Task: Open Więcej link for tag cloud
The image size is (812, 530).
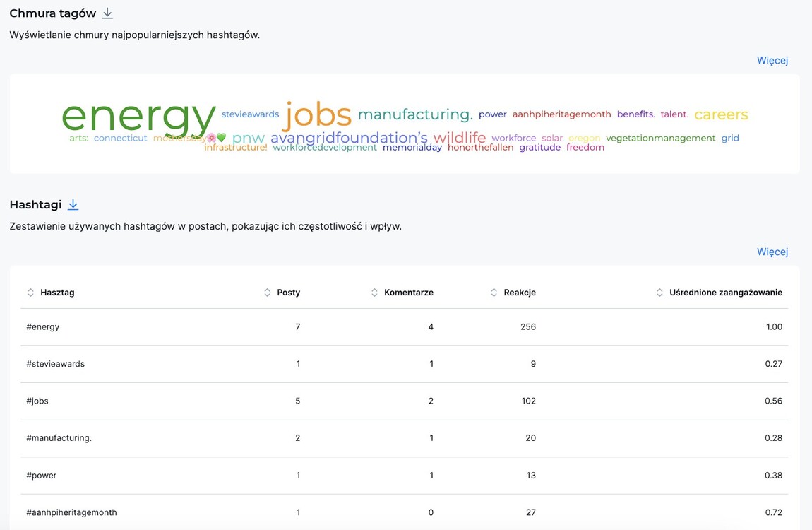Action: (x=772, y=61)
